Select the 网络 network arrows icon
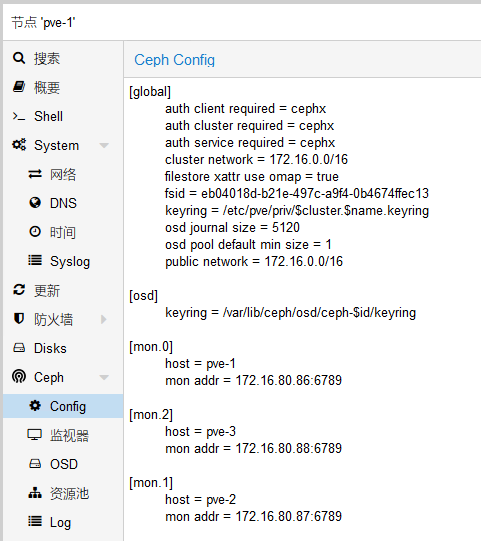This screenshot has width=481, height=541. pos(35,174)
